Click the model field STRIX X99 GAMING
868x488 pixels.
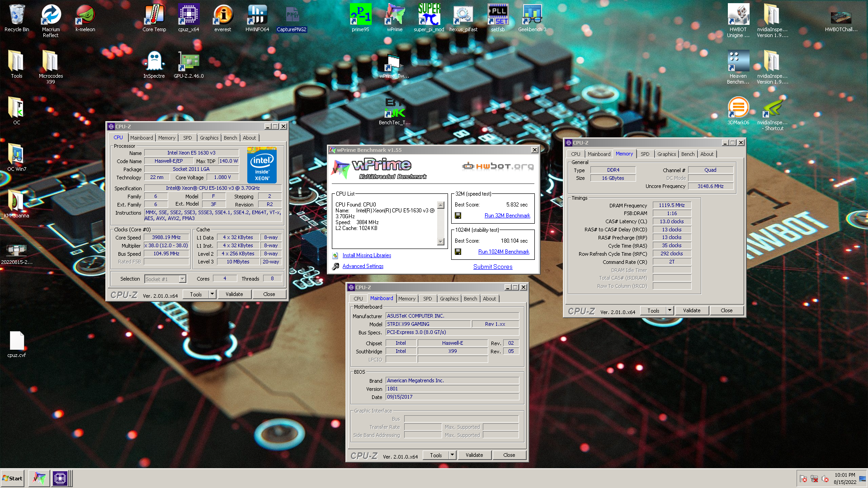click(428, 324)
